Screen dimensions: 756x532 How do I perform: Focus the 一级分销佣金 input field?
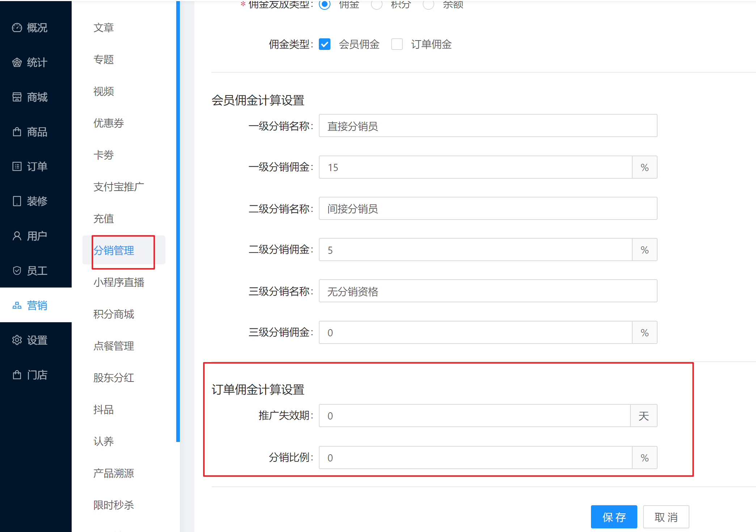coord(475,167)
